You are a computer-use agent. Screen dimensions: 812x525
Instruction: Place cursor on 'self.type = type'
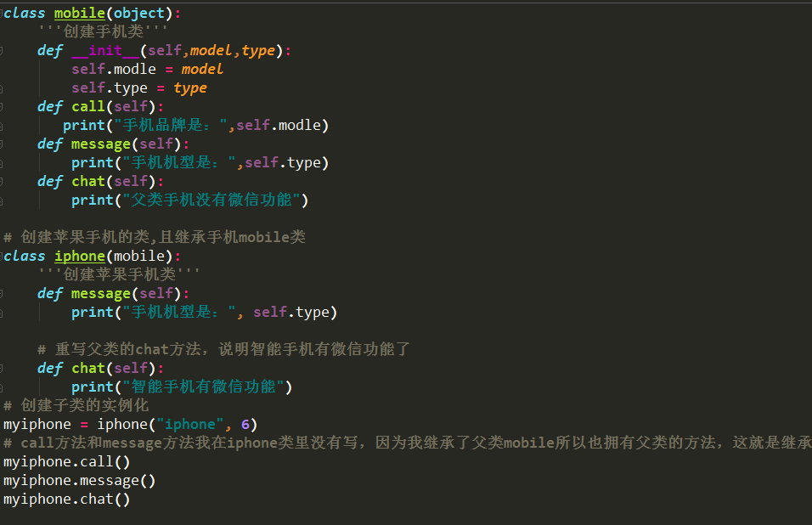[x=139, y=88]
